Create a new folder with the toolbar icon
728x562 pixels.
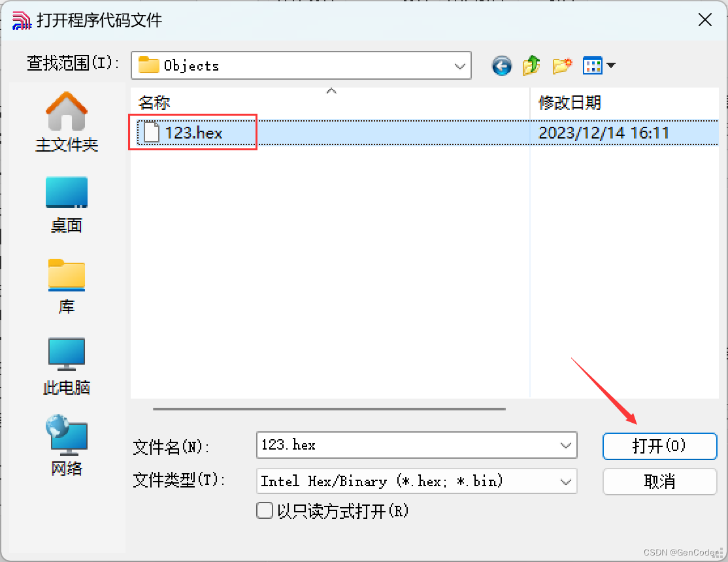click(562, 65)
